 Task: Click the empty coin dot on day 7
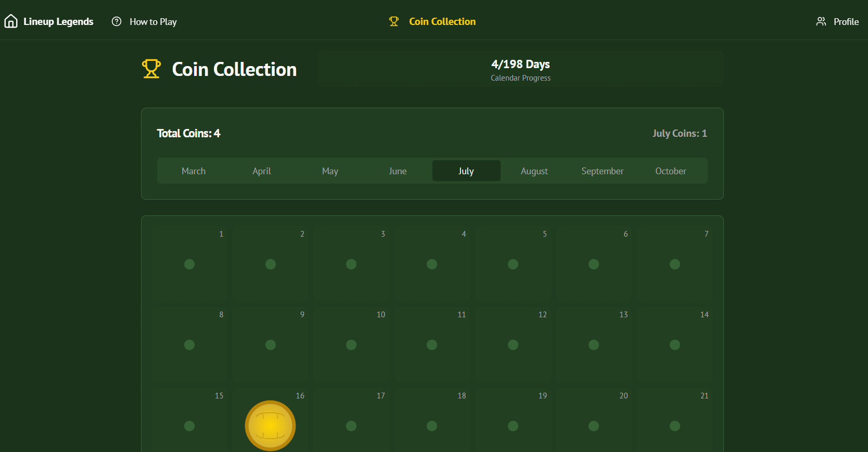pos(674,264)
